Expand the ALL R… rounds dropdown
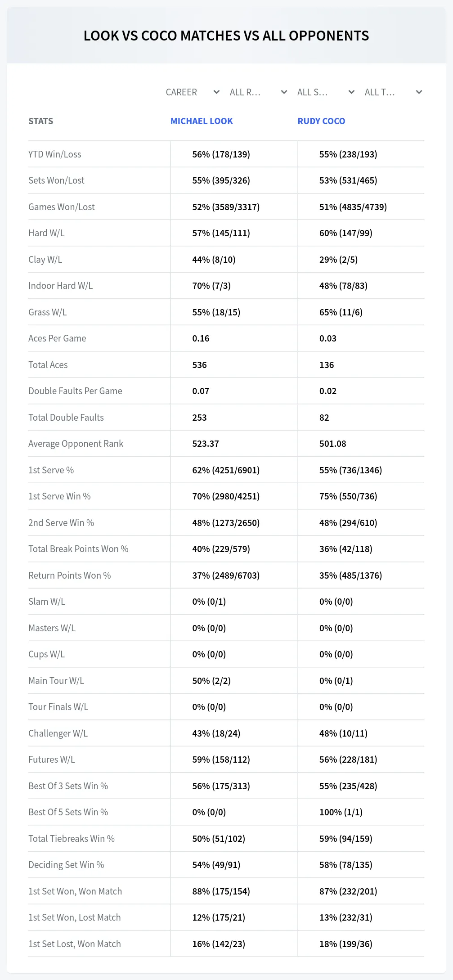The width and height of the screenshot is (453, 980). point(259,92)
